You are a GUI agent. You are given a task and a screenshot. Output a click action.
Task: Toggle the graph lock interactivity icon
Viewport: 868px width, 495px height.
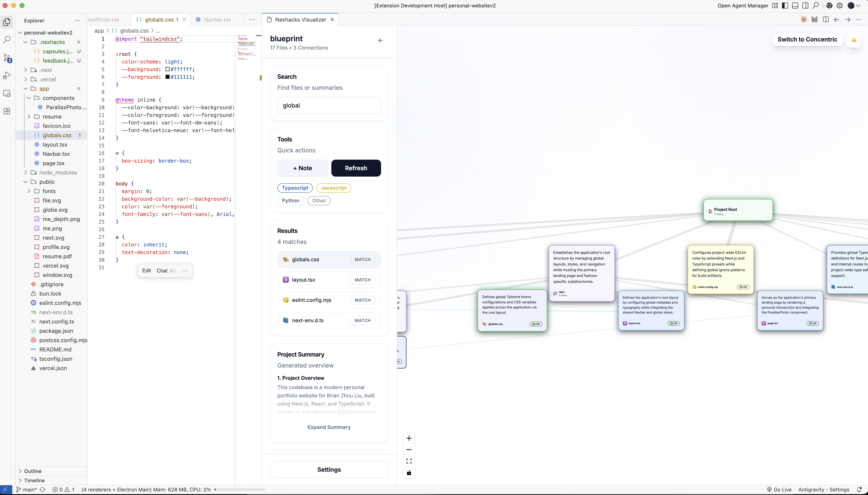(409, 473)
